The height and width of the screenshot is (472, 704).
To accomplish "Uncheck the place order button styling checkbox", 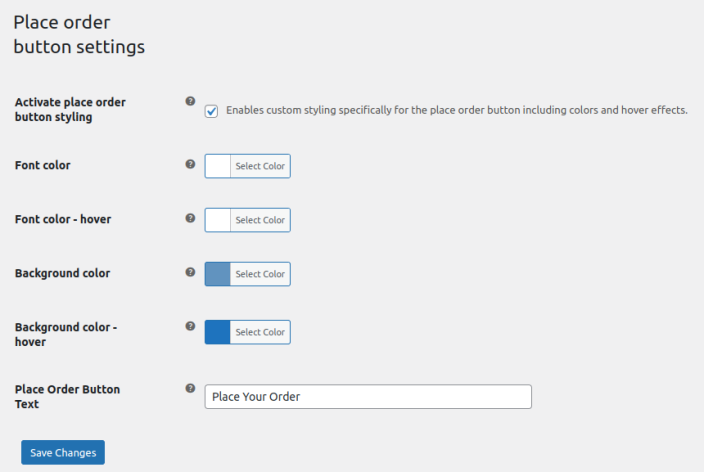I will tap(211, 111).
